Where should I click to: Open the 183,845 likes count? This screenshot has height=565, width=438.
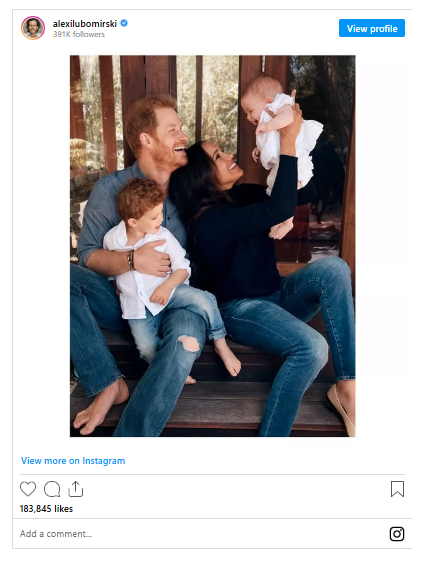tap(46, 508)
